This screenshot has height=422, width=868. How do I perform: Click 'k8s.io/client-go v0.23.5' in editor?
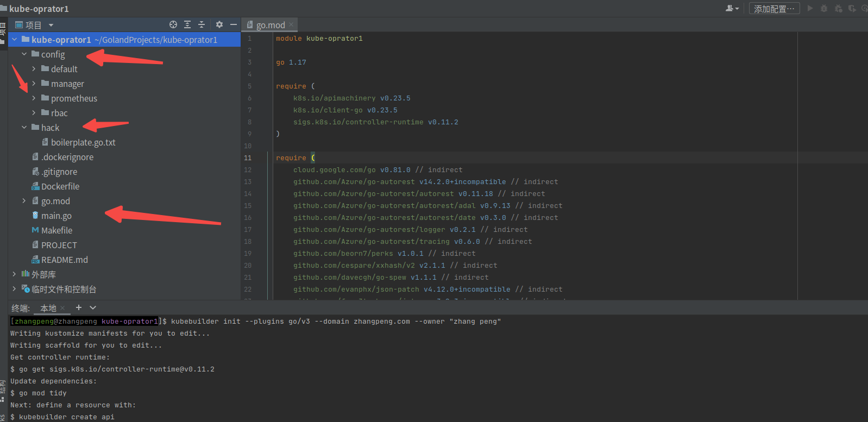tap(345, 110)
